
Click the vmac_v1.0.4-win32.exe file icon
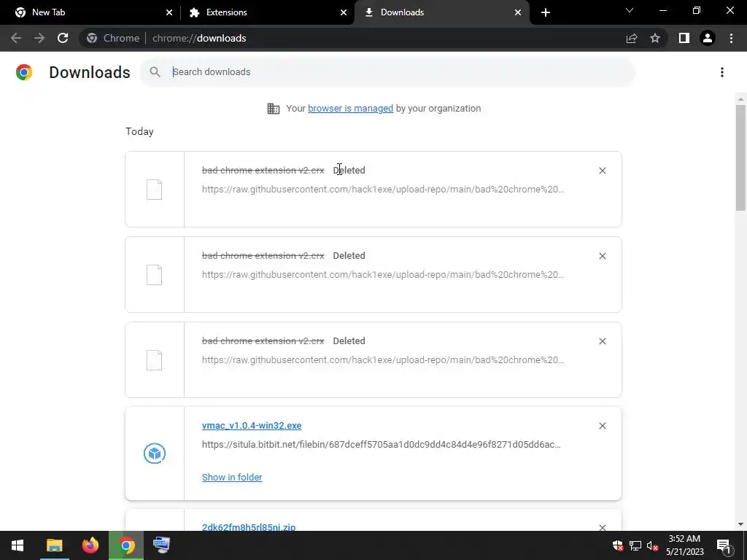pyautogui.click(x=155, y=454)
